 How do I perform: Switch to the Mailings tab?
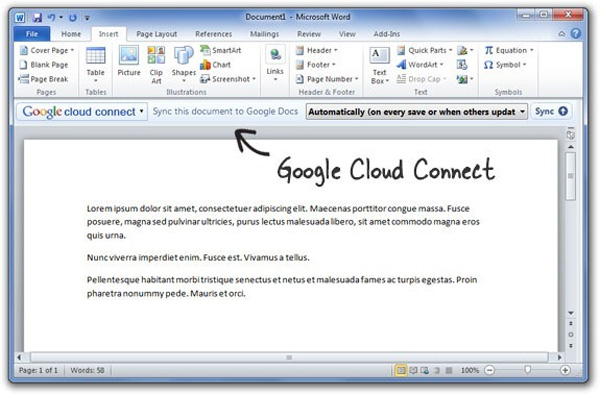(x=264, y=34)
